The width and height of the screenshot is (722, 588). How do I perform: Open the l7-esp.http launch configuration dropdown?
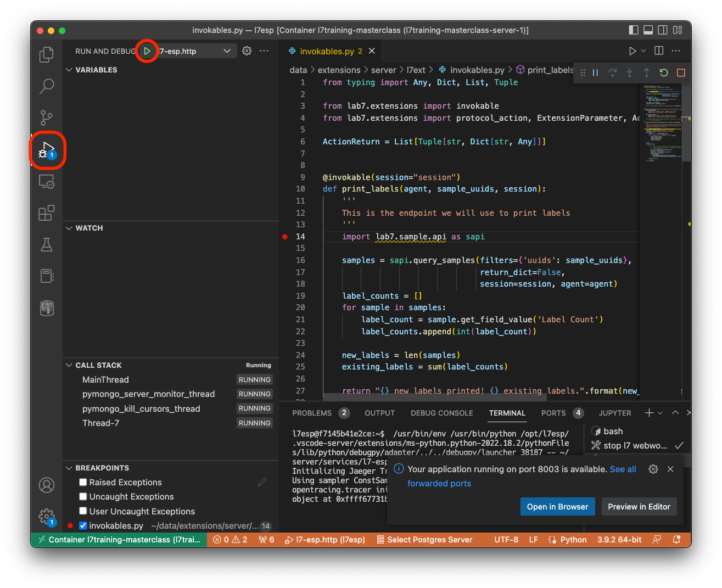tap(196, 51)
